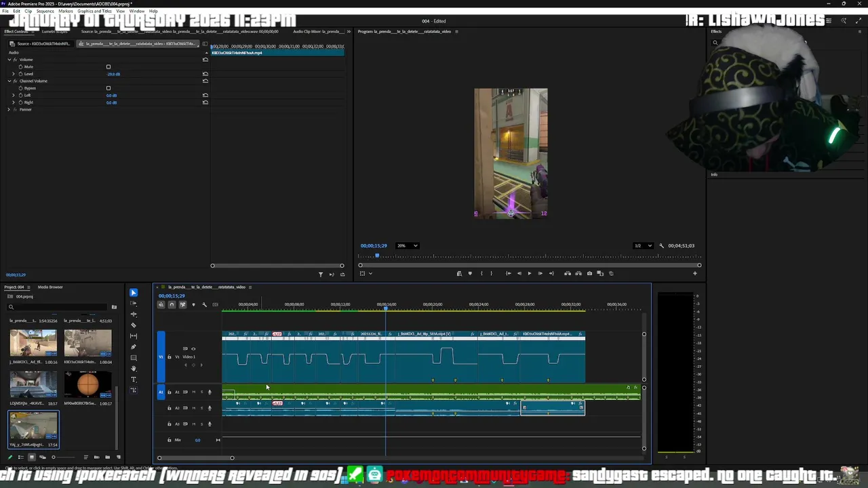Open the Program monitor button editor plus
The image size is (868, 488).
click(x=694, y=273)
